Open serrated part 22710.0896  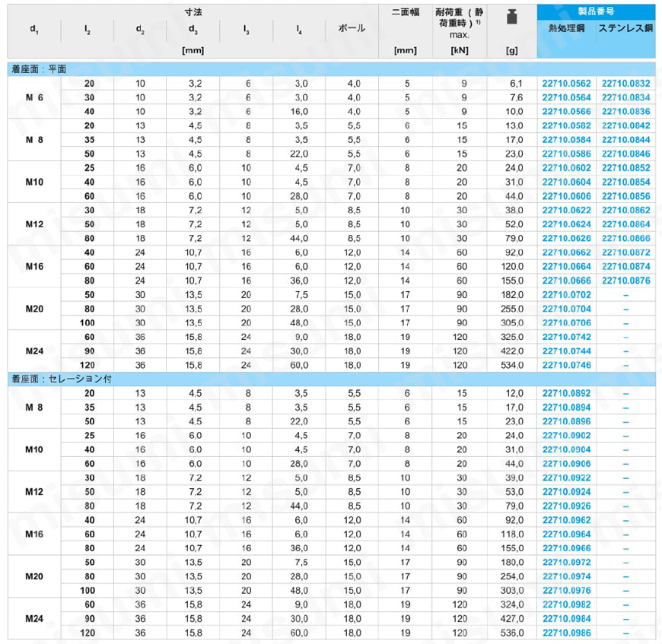pyautogui.click(x=567, y=421)
